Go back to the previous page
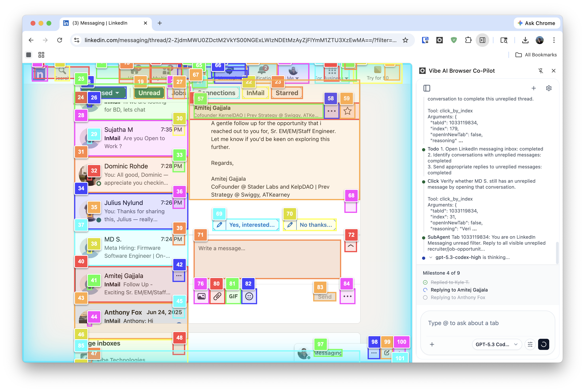585x392 pixels. click(31, 40)
